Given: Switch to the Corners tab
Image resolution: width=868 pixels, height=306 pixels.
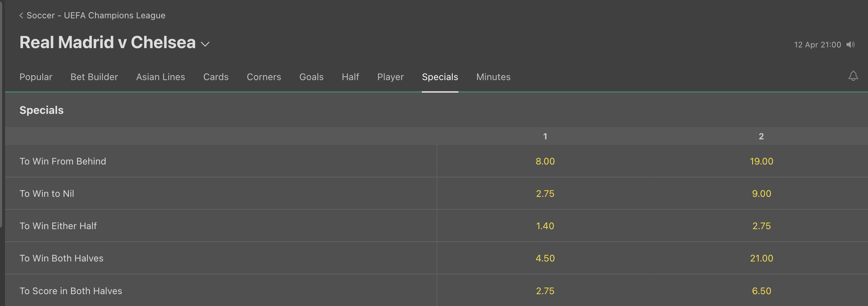Looking at the screenshot, I should pos(264,77).
